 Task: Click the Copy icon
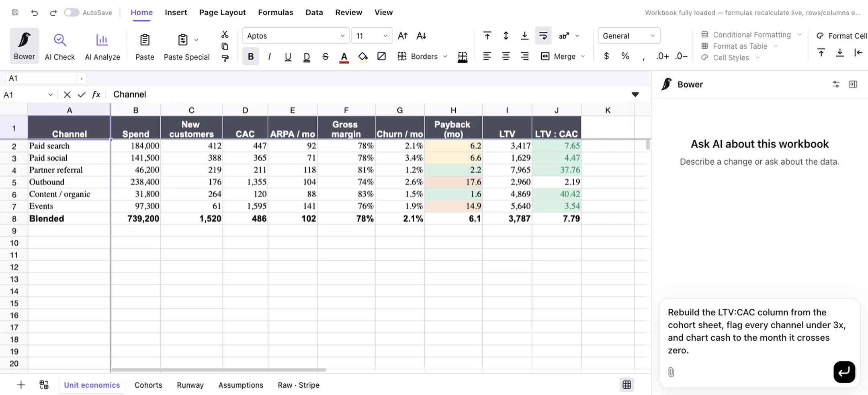tap(225, 46)
